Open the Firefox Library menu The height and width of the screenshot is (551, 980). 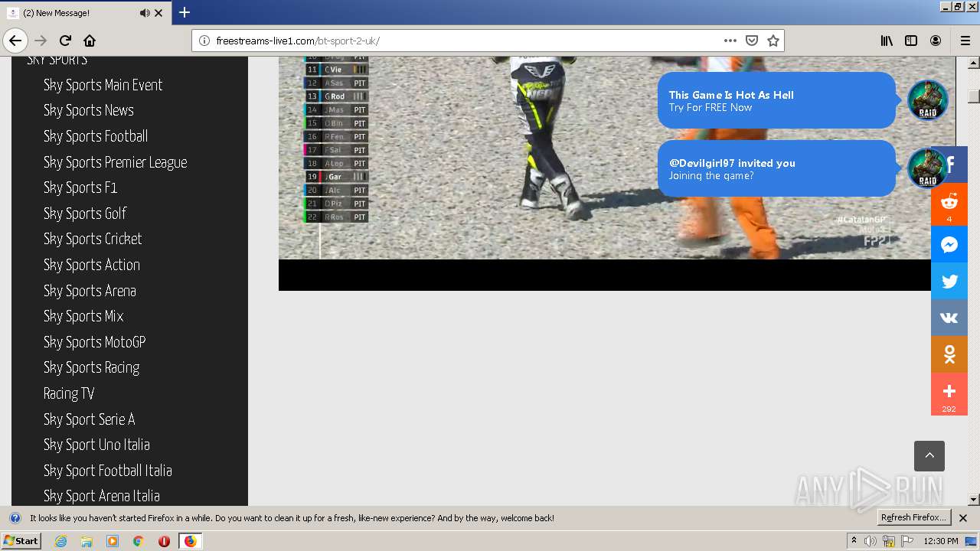click(887, 41)
